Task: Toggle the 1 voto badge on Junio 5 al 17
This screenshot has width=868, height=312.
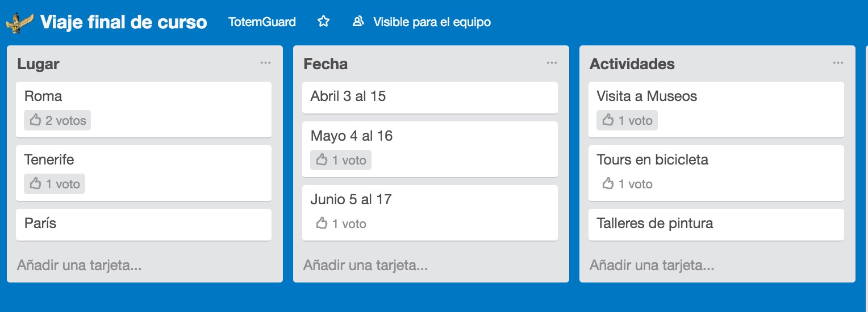Action: point(341,224)
